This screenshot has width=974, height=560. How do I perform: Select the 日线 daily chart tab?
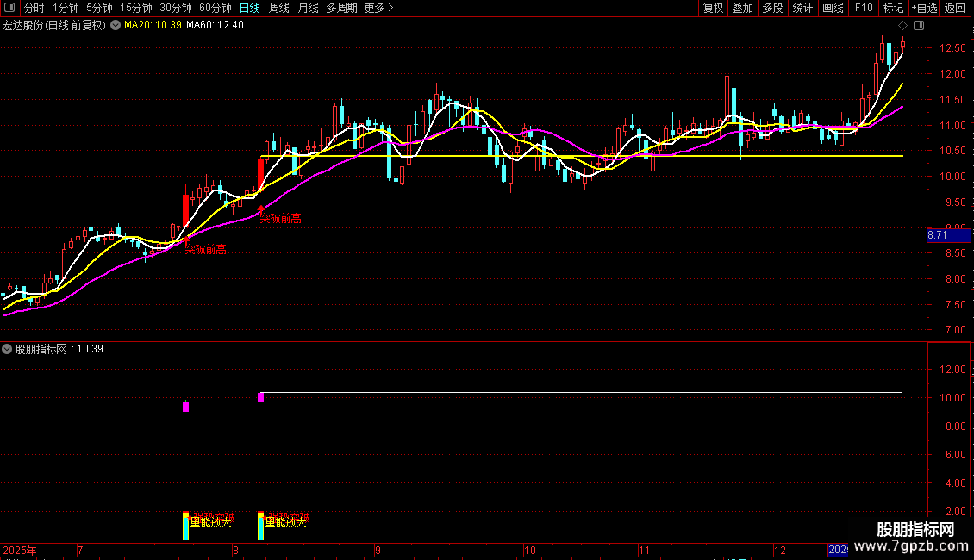click(x=250, y=8)
